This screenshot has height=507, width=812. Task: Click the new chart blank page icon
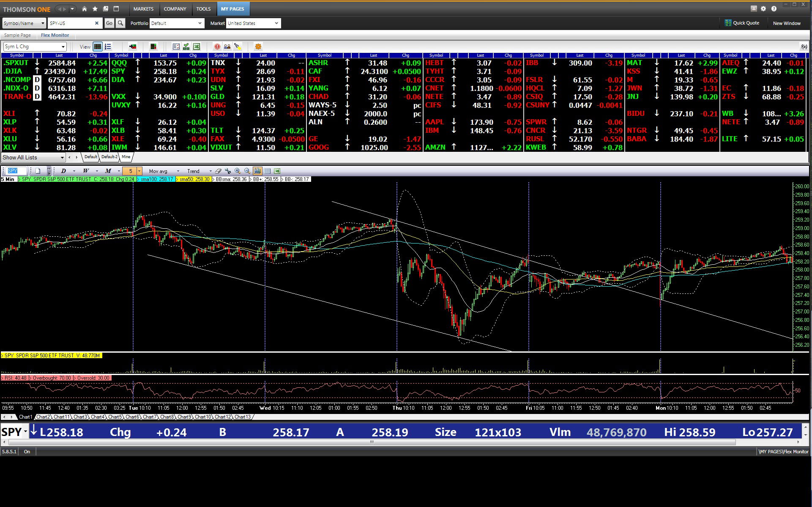[x=38, y=171]
